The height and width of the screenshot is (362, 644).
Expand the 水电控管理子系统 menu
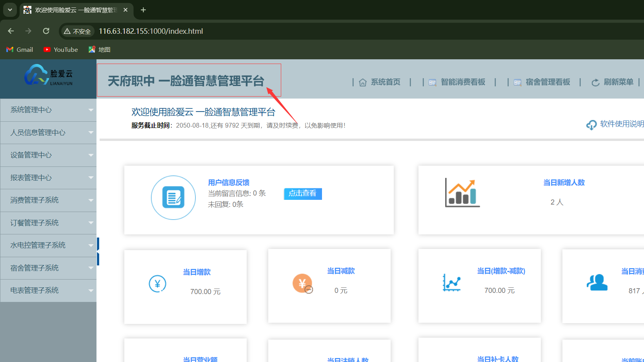pos(48,245)
